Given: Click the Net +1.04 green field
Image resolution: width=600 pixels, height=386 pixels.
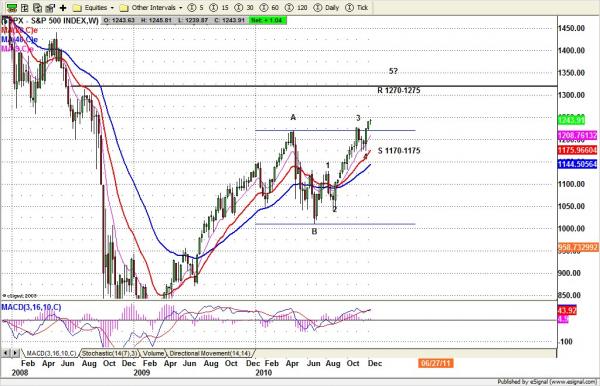Looking at the screenshot, I should (267, 20).
